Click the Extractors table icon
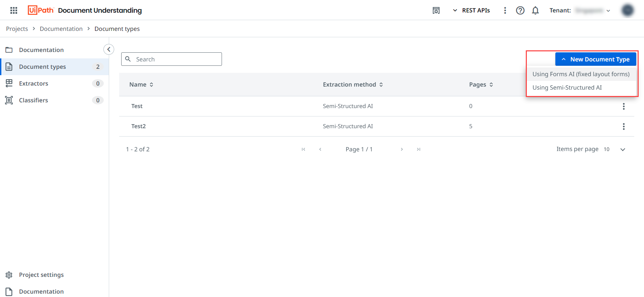 click(9, 83)
